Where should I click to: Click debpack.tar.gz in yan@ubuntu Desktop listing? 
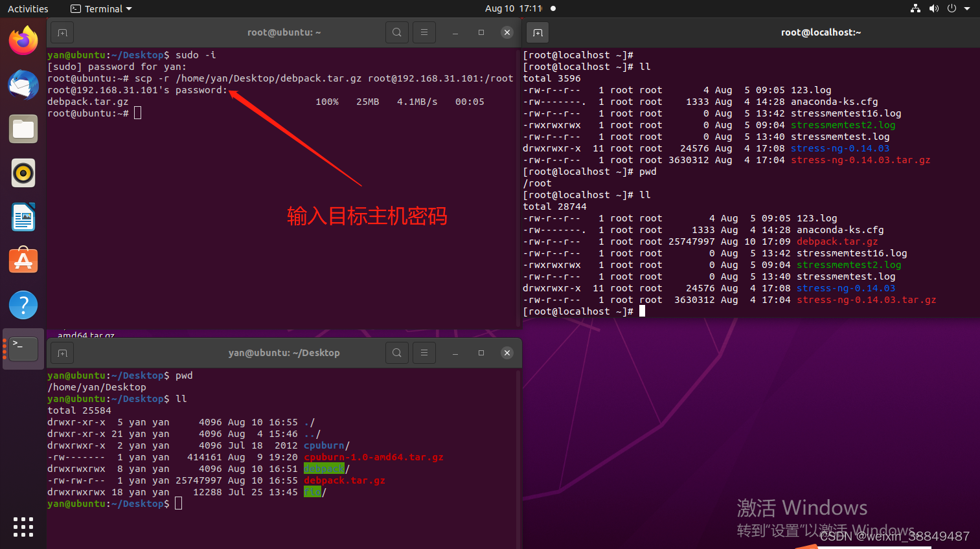[345, 480]
